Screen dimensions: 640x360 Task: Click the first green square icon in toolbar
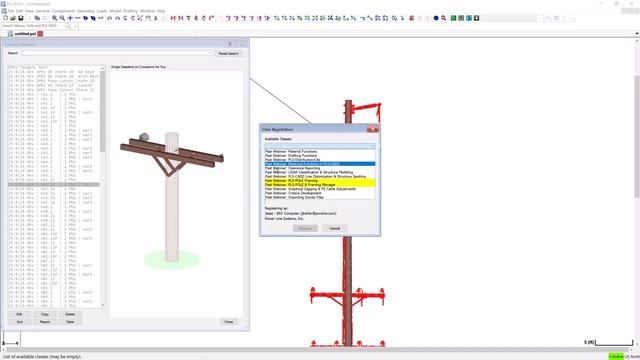(x=453, y=18)
